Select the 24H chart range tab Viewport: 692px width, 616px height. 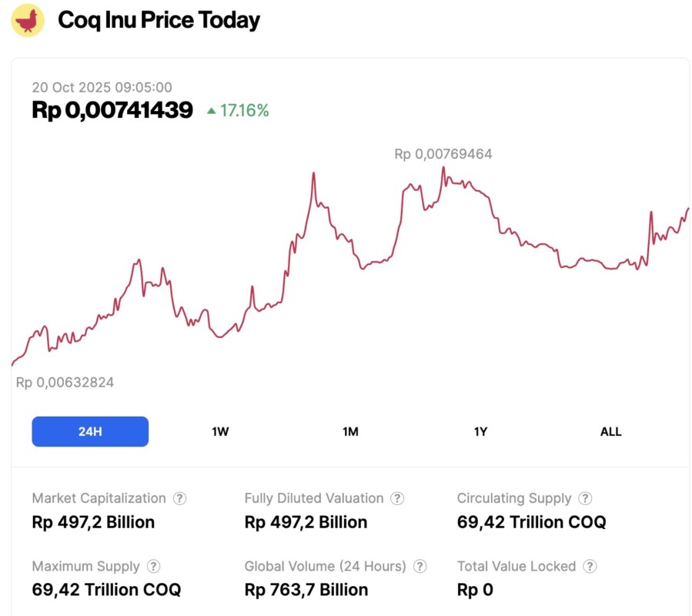coord(90,431)
